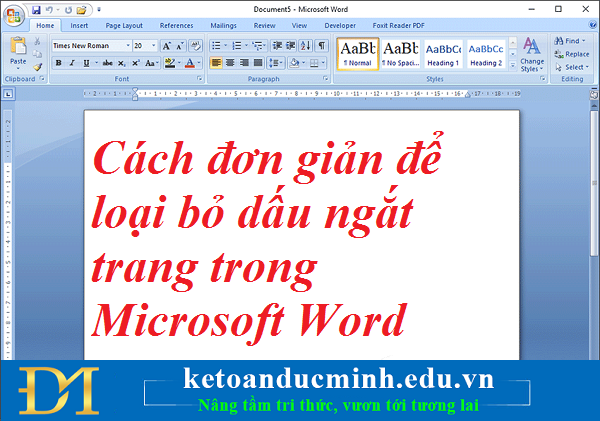The width and height of the screenshot is (600, 421).
Task: Open the Insert tab
Action: coord(79,26)
